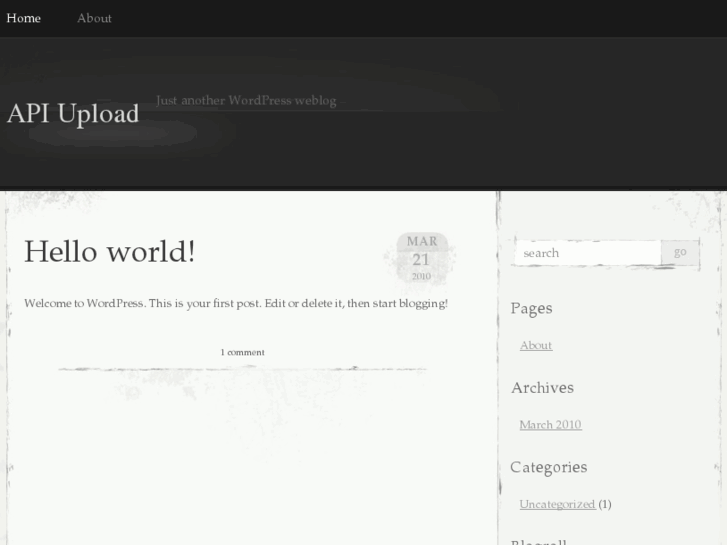Open the Uncategorized category link
The image size is (727, 545).
pos(557,504)
